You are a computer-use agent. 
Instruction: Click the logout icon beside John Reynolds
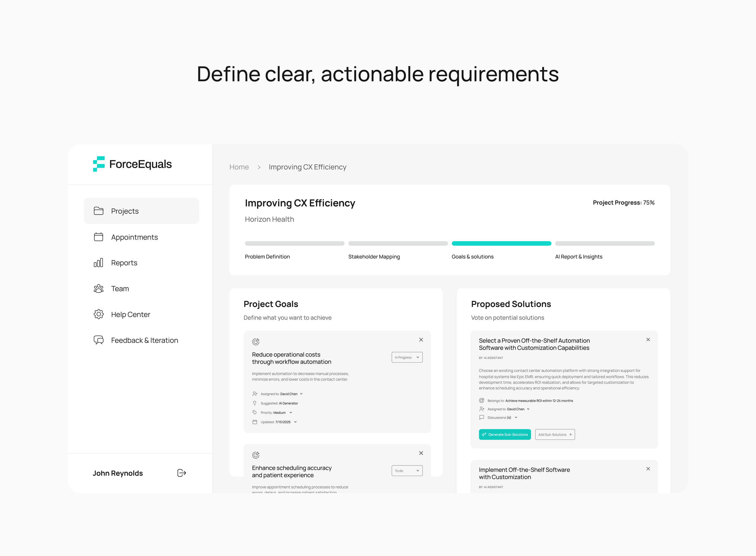(x=181, y=473)
